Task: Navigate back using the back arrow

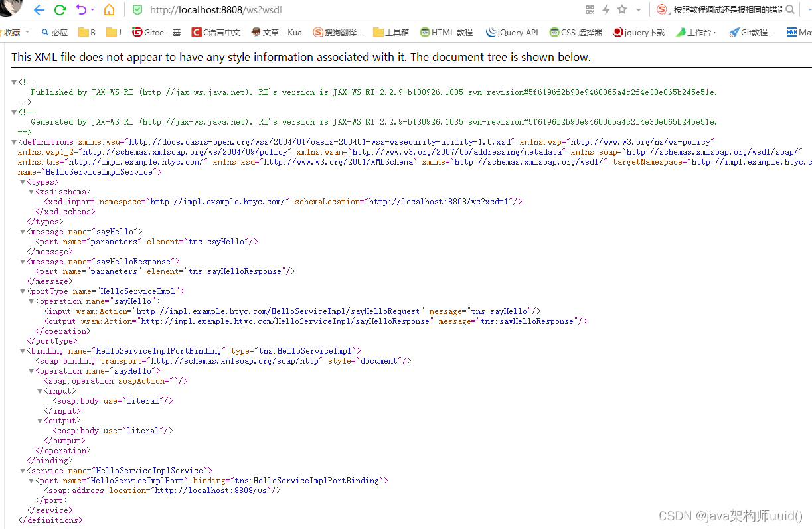Action: pyautogui.click(x=40, y=10)
